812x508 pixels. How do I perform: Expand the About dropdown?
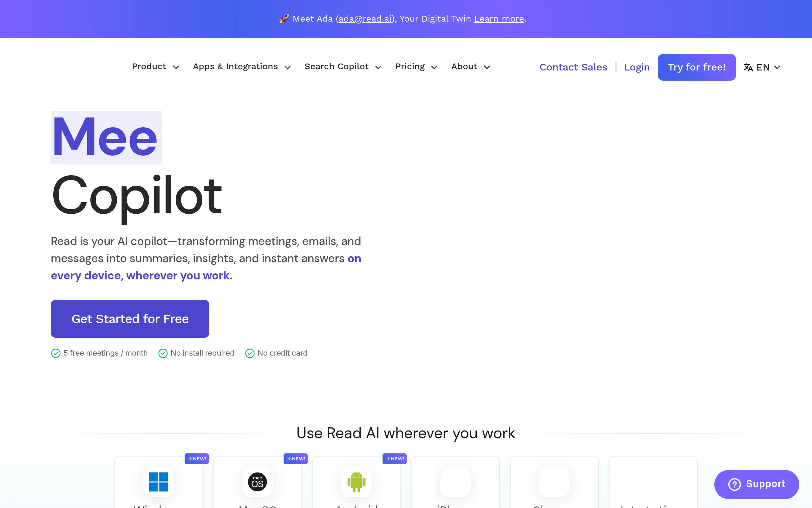coord(470,67)
